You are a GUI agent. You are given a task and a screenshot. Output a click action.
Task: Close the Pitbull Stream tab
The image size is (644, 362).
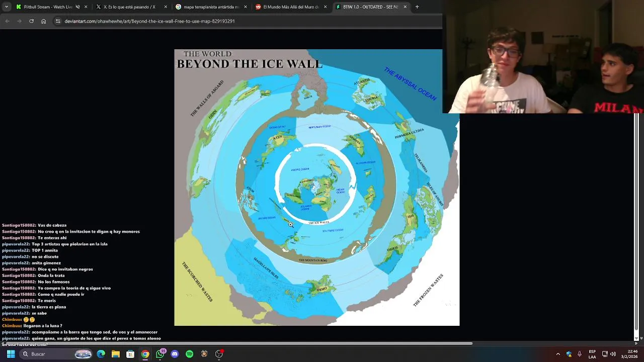86,7
